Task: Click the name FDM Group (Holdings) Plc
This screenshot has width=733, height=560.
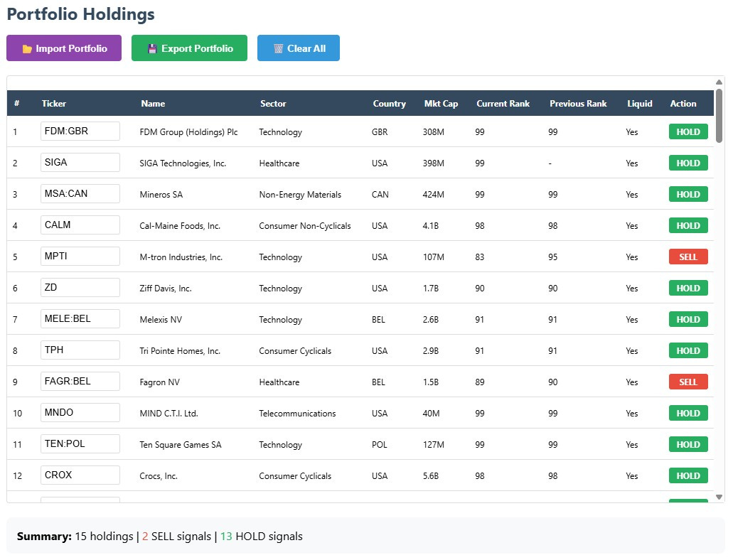Action: pyautogui.click(x=188, y=132)
